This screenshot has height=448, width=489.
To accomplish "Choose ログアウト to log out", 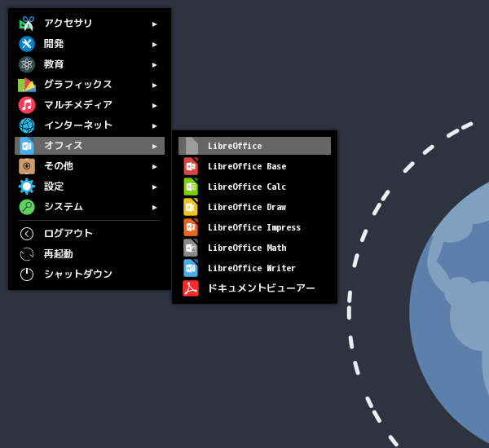I will coord(90,234).
